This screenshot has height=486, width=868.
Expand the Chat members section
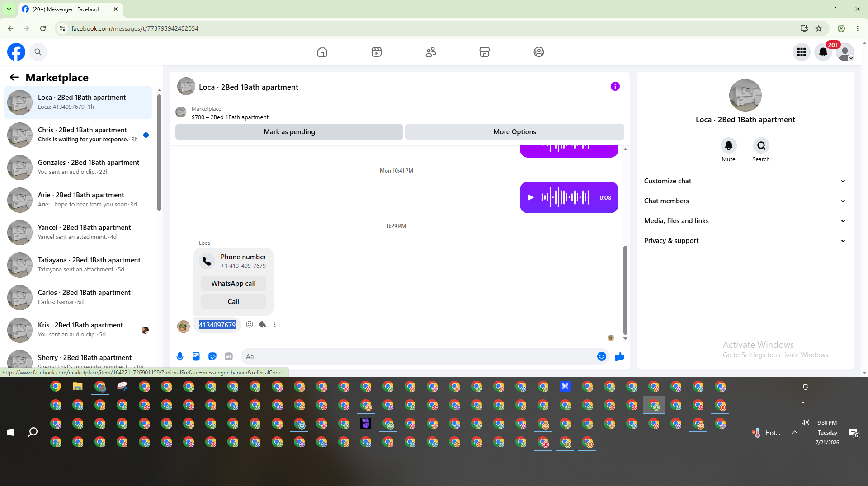pyautogui.click(x=745, y=201)
